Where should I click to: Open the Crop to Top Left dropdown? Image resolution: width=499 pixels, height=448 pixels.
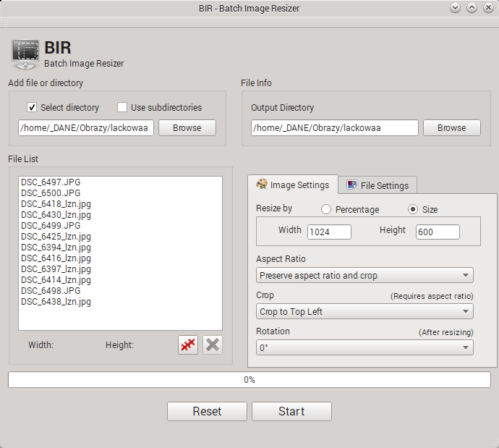(x=364, y=311)
